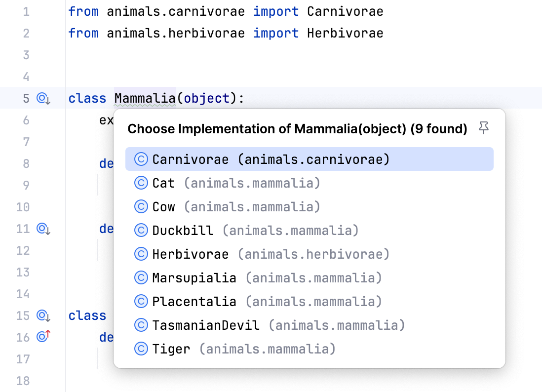Screen dimensions: 542x392
Task: Click the Choose Implementation popup title
Action: point(297,128)
